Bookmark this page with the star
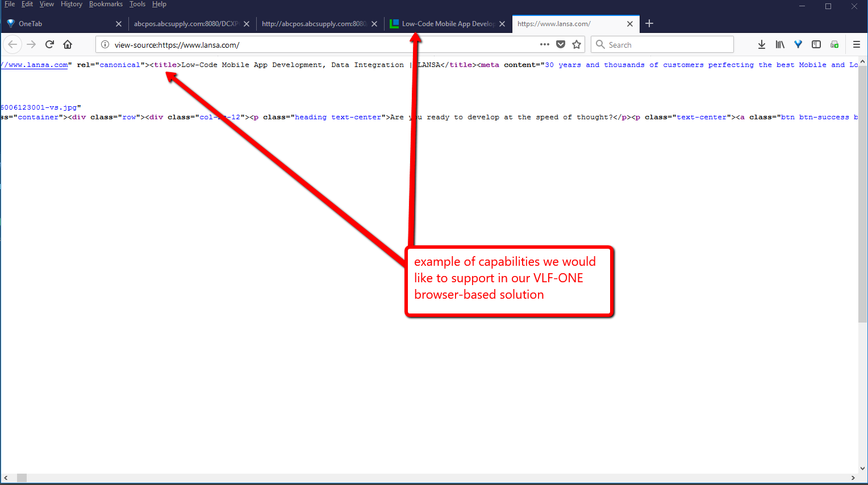 (x=577, y=44)
